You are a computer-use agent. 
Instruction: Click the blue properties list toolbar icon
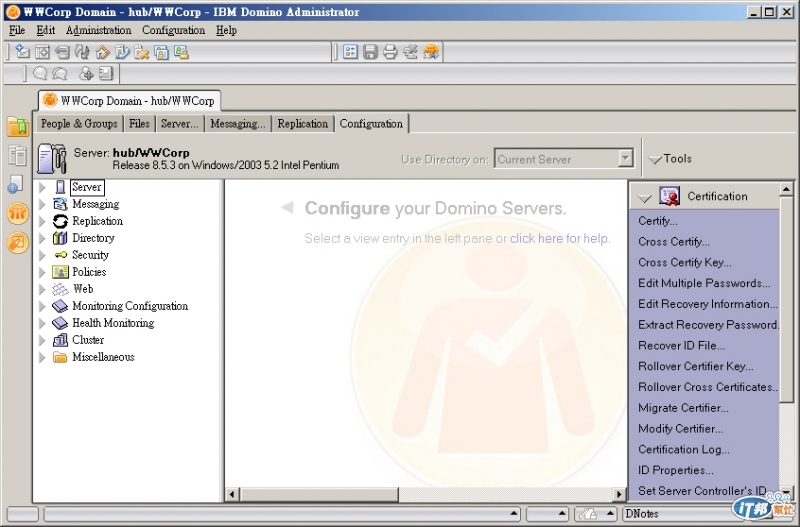[x=350, y=52]
